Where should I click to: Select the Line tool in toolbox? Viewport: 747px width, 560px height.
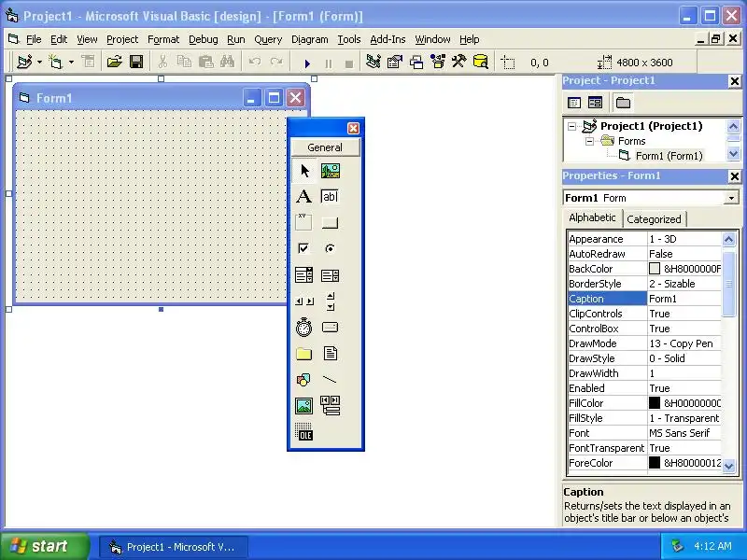[x=331, y=380]
